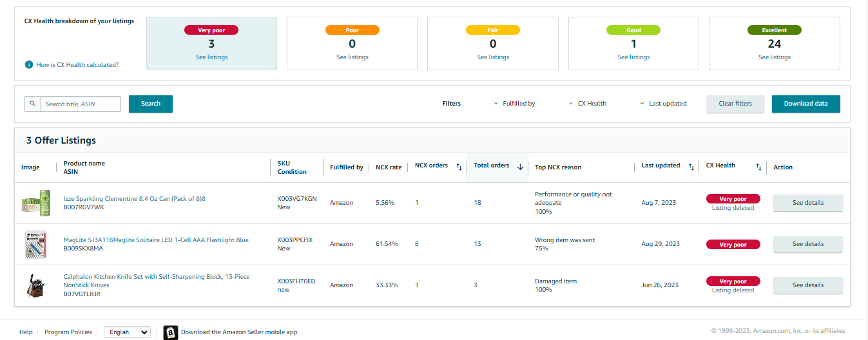Click the Aug 7, 2023 date cell

659,203
